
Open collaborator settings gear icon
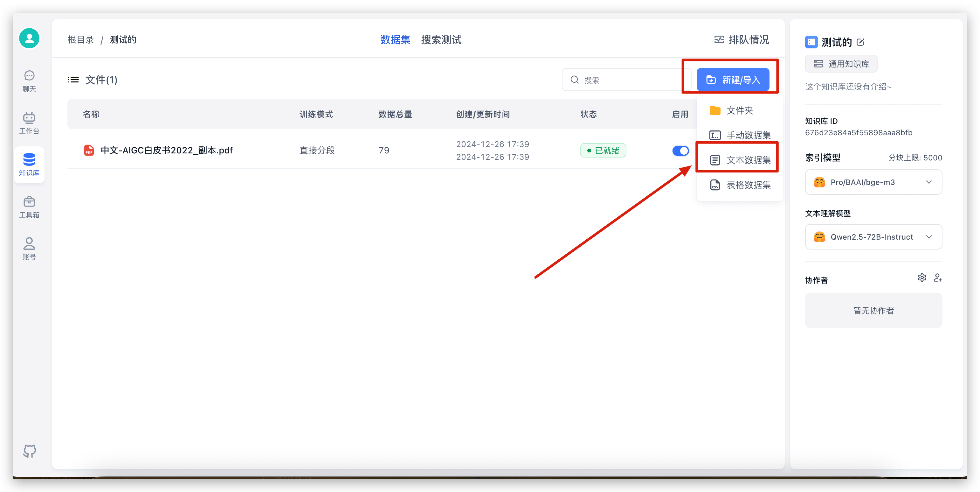[x=922, y=278]
